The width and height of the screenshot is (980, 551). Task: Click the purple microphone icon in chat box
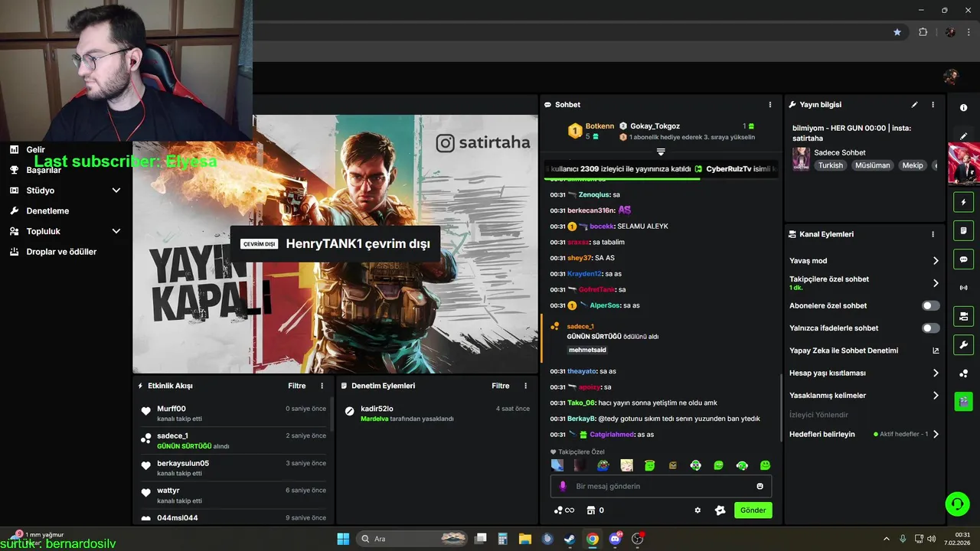pyautogui.click(x=563, y=486)
